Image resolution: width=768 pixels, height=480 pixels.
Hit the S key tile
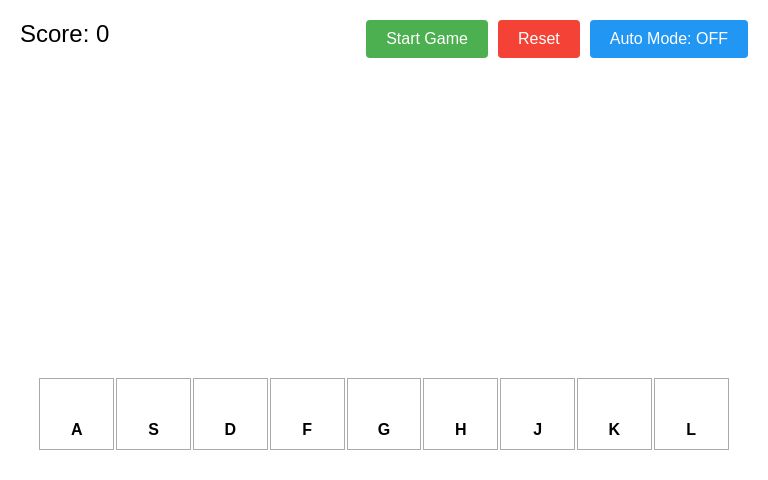153,414
